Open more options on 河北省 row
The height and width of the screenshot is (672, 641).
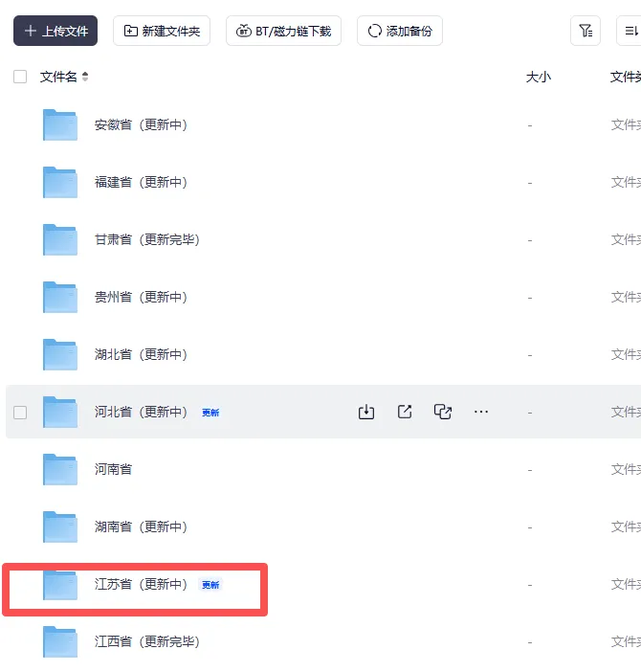coord(481,412)
